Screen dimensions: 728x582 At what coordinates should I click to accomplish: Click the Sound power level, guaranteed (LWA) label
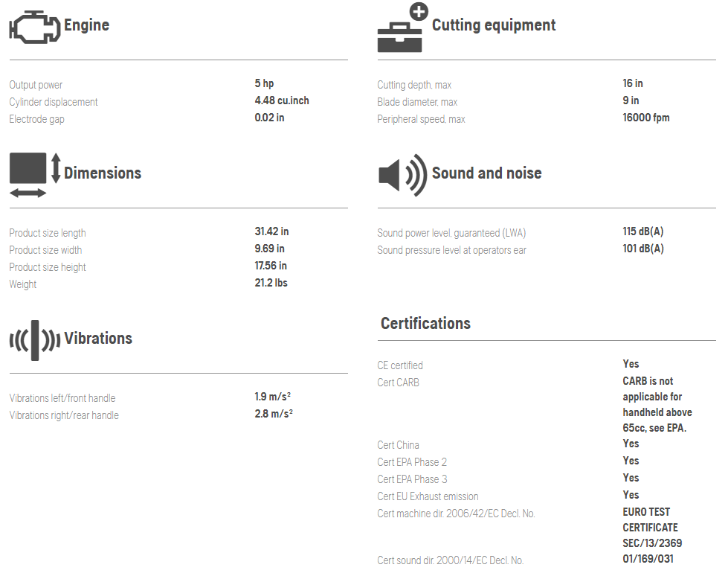pyautogui.click(x=451, y=234)
